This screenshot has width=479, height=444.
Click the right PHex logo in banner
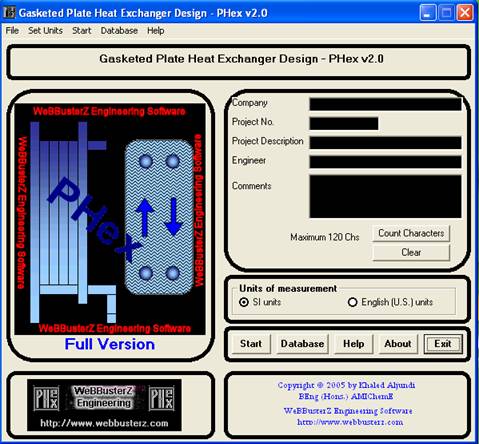click(161, 398)
